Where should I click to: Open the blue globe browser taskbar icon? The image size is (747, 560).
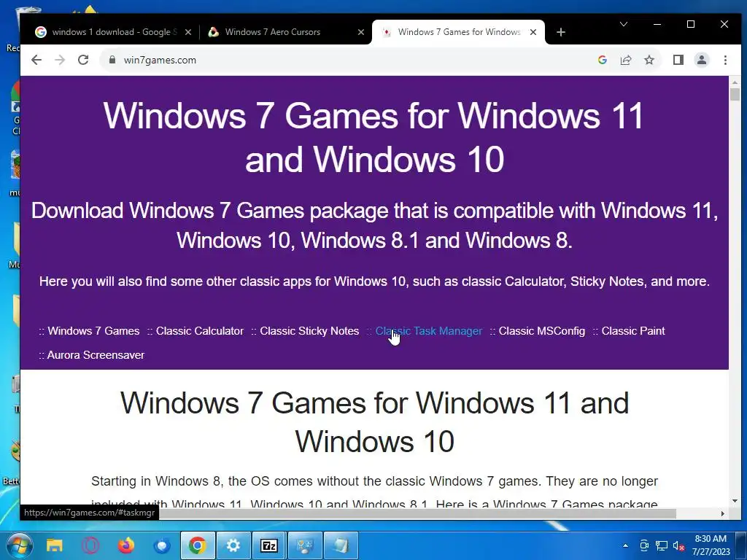[x=162, y=545]
